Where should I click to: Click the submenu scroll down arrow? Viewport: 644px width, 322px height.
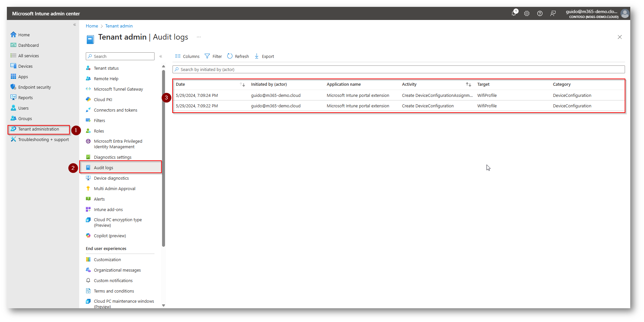[163, 305]
